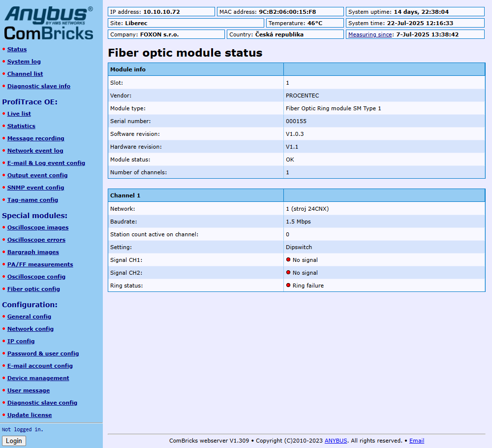Click System uptime field
Screen dimensions: 492x448
(x=415, y=12)
